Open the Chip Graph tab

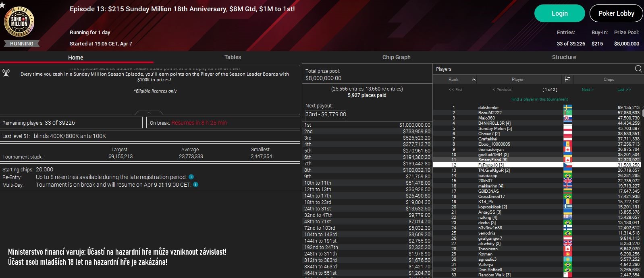[397, 57]
